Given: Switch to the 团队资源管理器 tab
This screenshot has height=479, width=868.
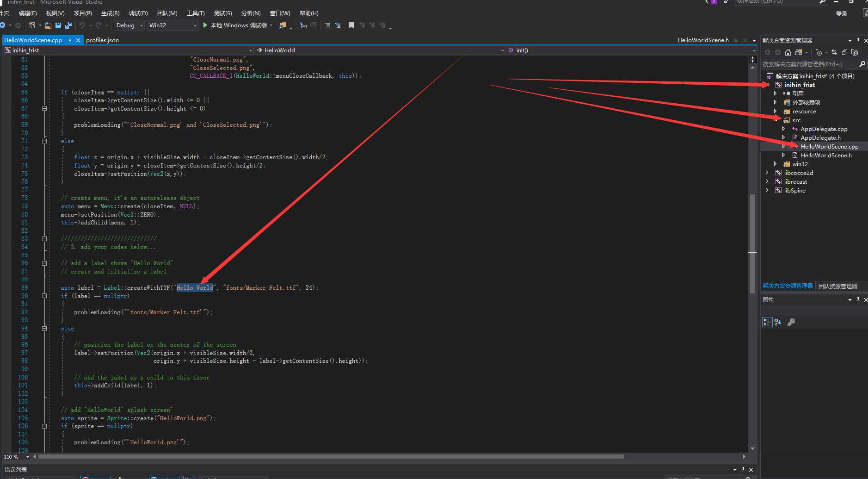Looking at the screenshot, I should click(x=837, y=286).
